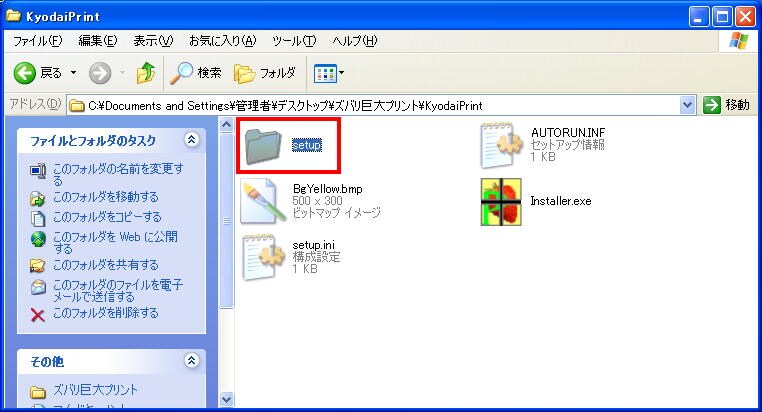Open the ヘルプ(H) menu
Image resolution: width=762 pixels, height=412 pixels.
pos(354,41)
